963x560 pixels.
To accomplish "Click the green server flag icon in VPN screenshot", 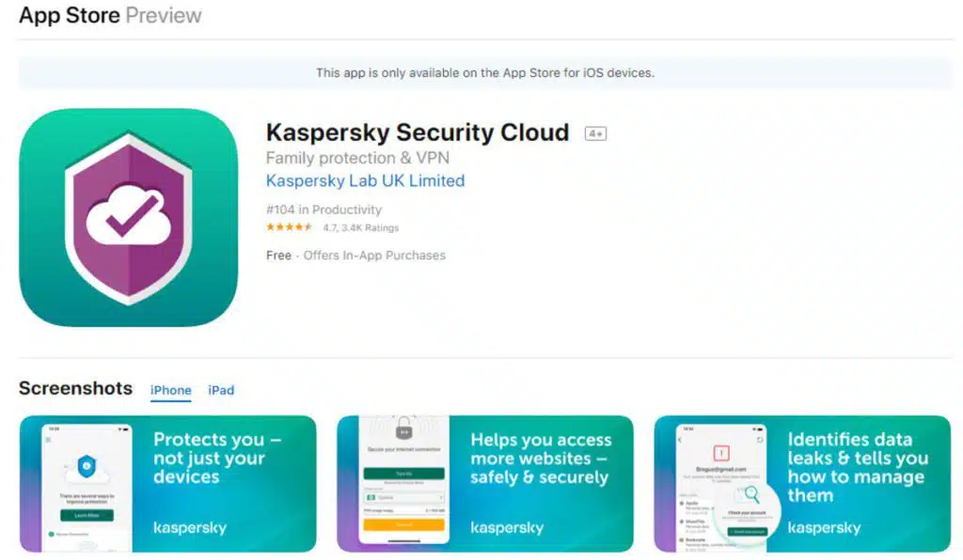I will [371, 497].
